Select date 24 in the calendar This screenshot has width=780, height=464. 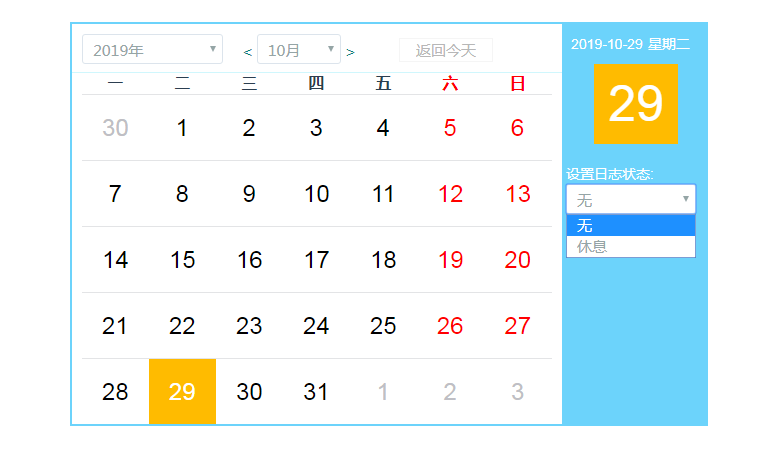click(x=316, y=326)
